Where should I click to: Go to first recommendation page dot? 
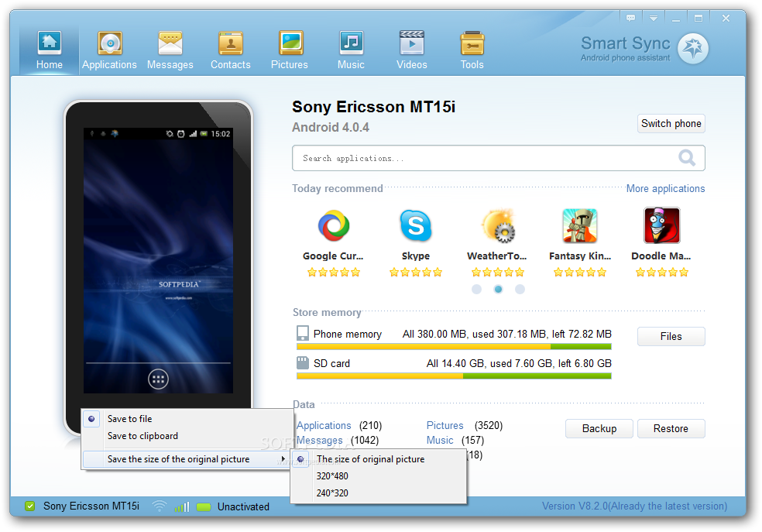point(476,289)
